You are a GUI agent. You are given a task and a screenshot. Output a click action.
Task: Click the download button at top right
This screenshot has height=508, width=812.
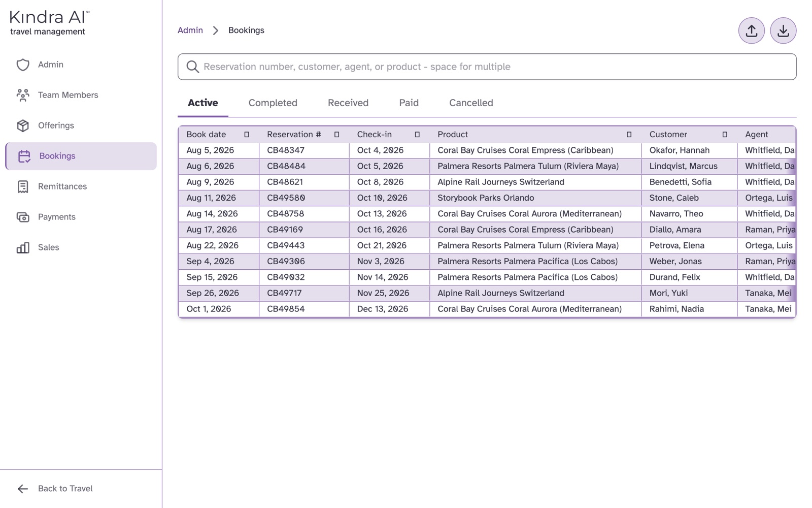coord(783,30)
